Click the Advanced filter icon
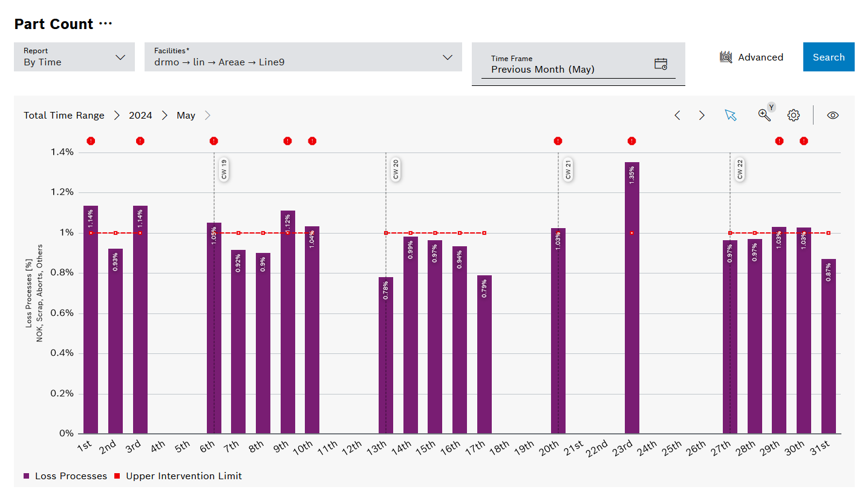The image size is (868, 501). [x=726, y=57]
